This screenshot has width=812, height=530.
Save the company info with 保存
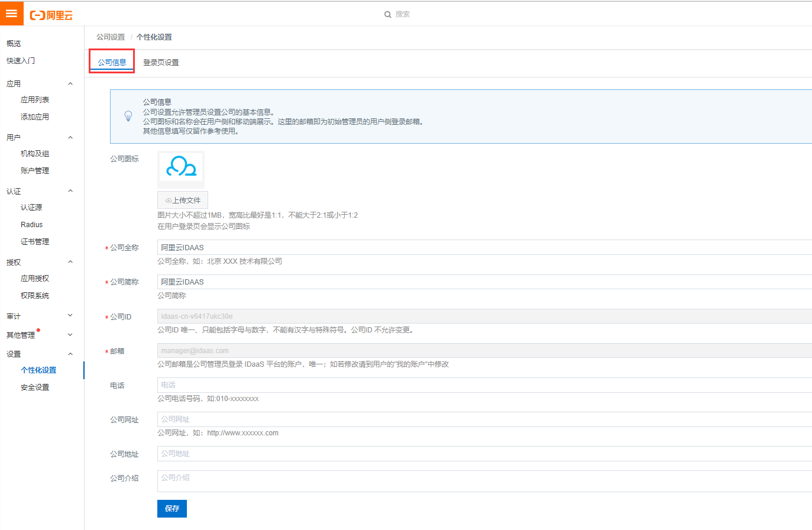coord(172,509)
